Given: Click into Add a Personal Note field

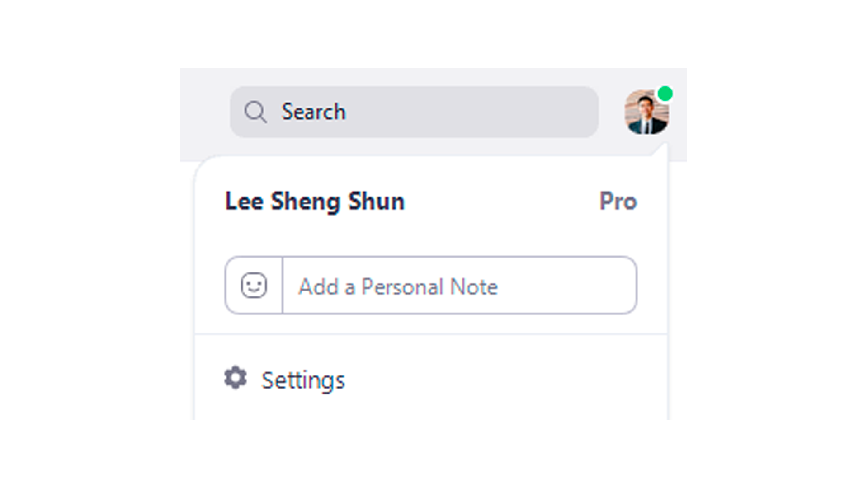Looking at the screenshot, I should pos(459,285).
